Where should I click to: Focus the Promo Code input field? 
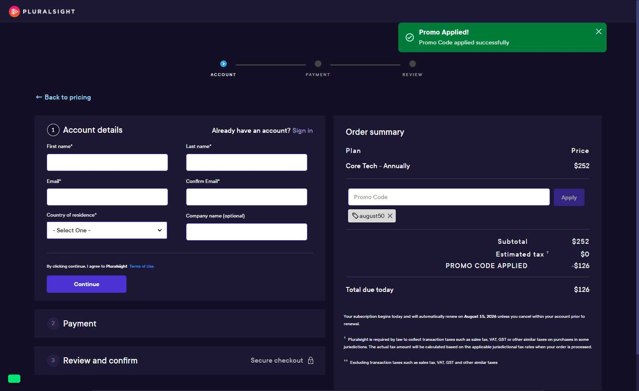click(449, 197)
